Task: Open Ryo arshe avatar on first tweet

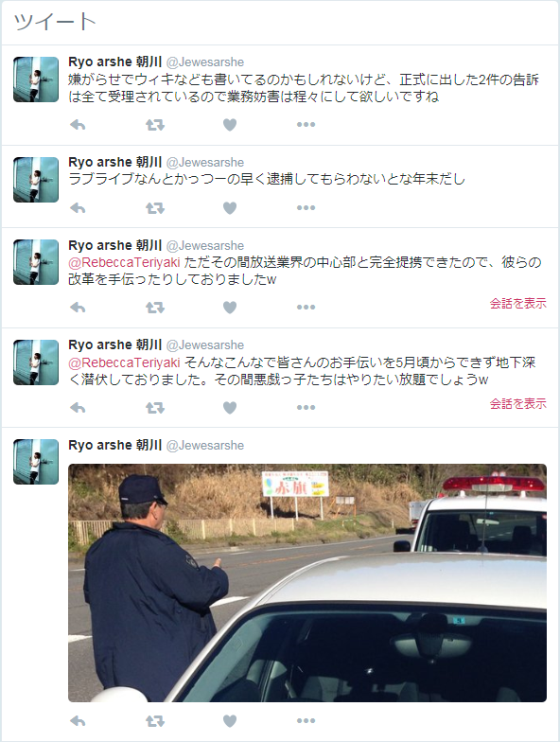Action: tap(36, 79)
